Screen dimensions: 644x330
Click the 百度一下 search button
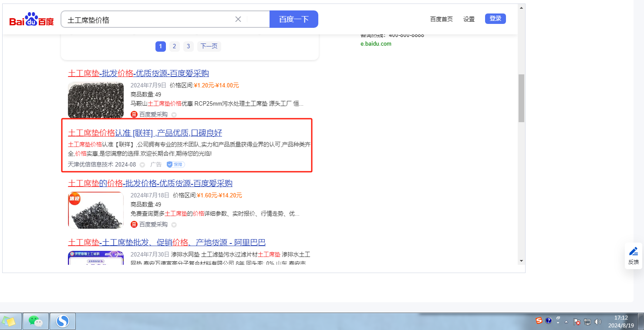294,19
